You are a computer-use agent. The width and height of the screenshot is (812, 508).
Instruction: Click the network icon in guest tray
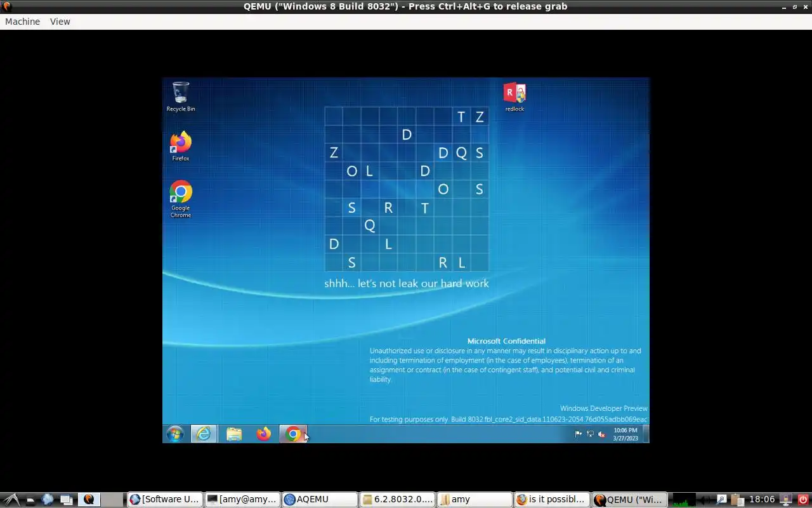[590, 434]
